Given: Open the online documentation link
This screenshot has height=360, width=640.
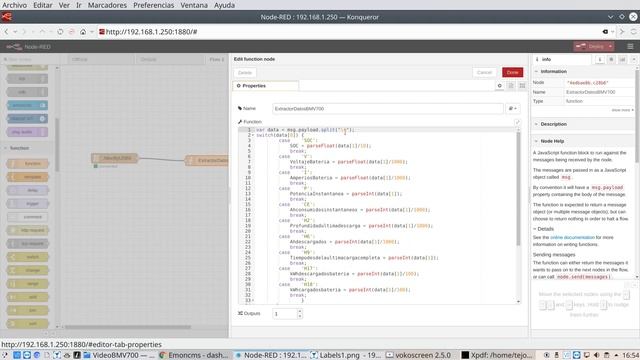Looking at the screenshot, I should click(x=572, y=237).
